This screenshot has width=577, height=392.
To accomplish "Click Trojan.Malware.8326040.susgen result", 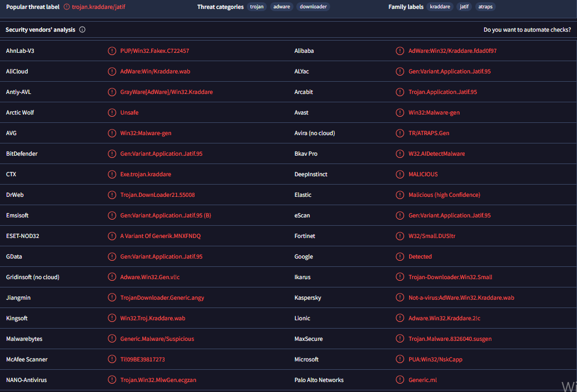I will click(450, 339).
